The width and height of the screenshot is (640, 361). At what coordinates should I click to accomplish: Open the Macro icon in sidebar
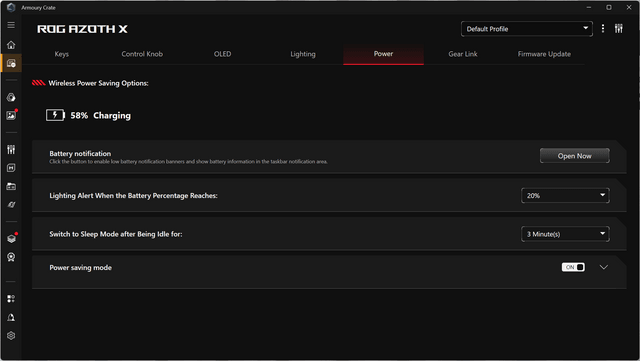pos(11,168)
